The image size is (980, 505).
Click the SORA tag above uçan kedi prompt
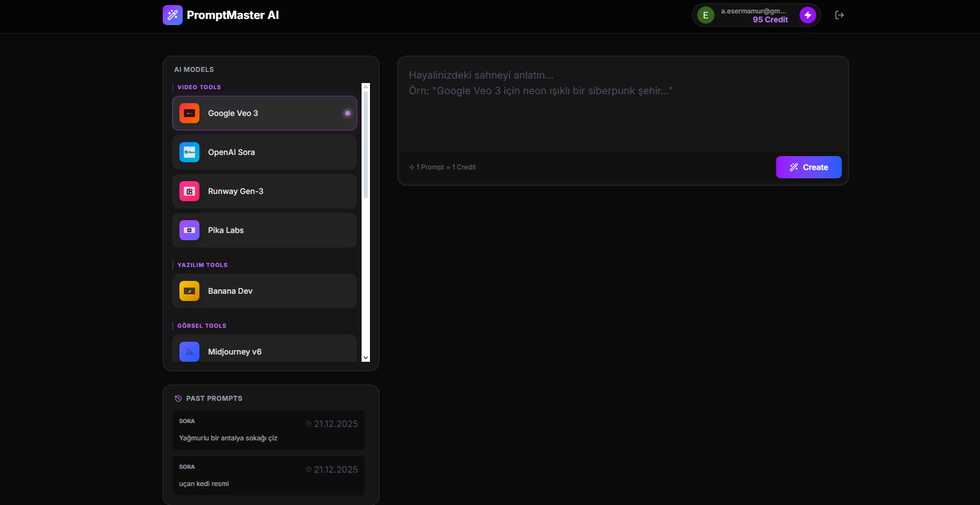click(x=187, y=467)
